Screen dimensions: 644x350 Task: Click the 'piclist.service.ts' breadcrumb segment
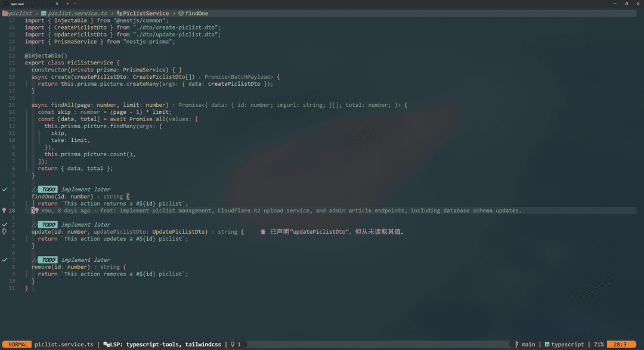click(77, 13)
